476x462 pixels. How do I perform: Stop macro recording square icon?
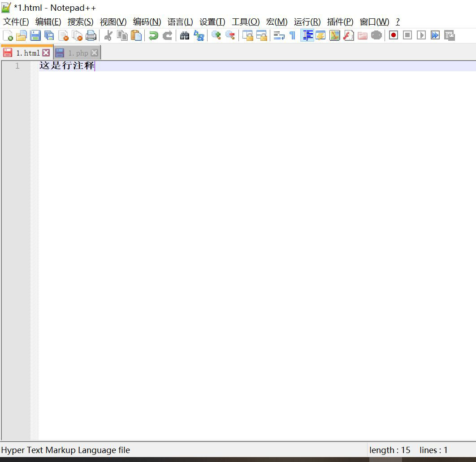407,35
